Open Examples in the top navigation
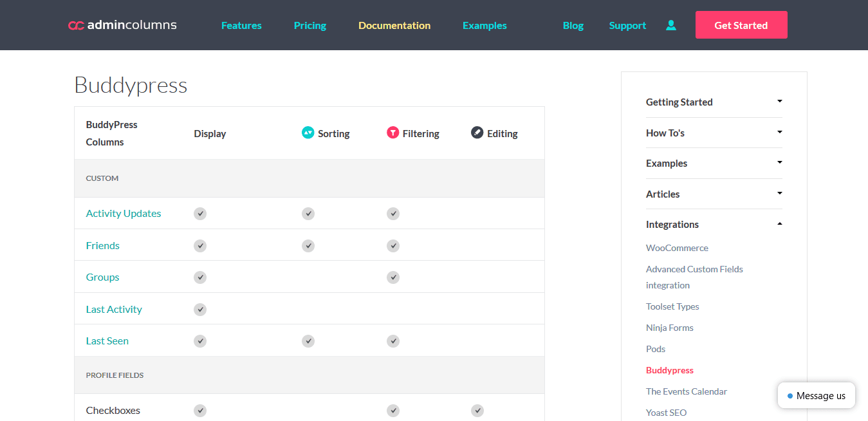Screen dimensions: 868x421 (485, 26)
